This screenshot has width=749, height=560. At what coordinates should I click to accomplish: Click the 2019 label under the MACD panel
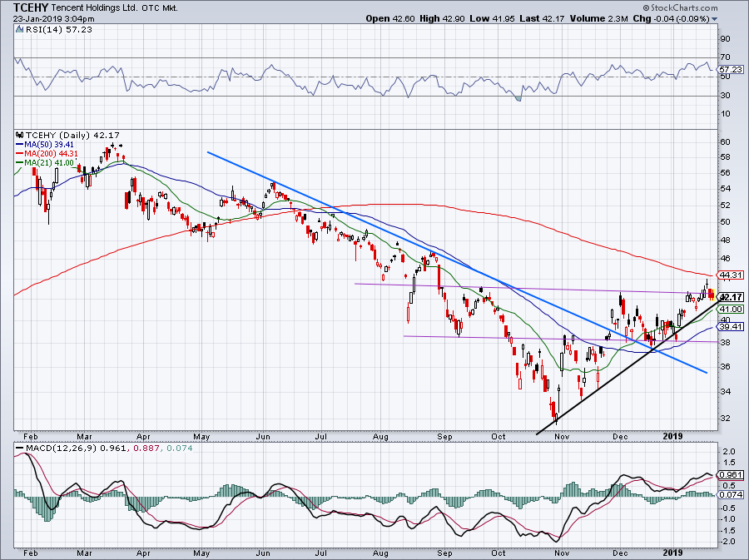tap(673, 553)
